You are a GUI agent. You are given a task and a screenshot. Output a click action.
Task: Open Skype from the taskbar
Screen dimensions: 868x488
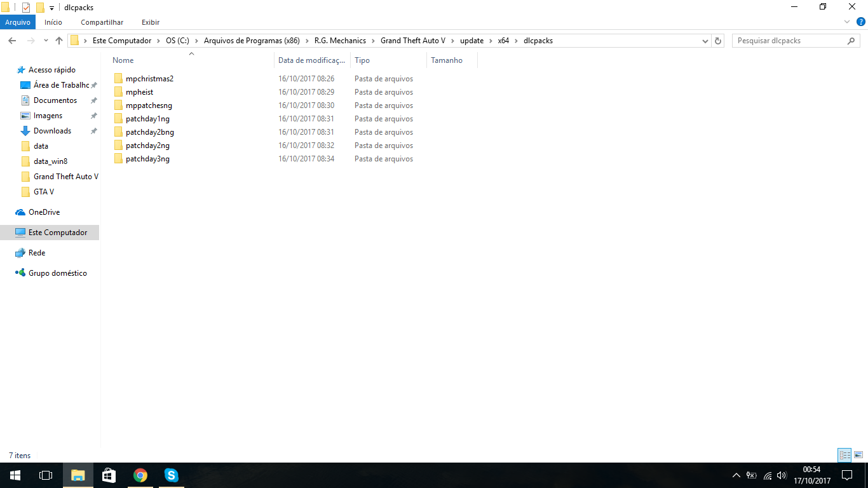171,475
